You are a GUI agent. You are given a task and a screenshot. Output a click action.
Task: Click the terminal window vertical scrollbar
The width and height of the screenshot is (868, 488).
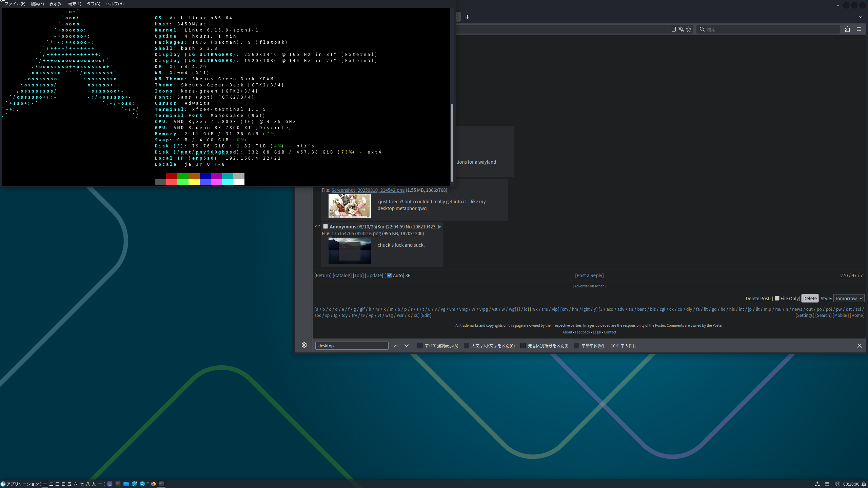pos(452,142)
